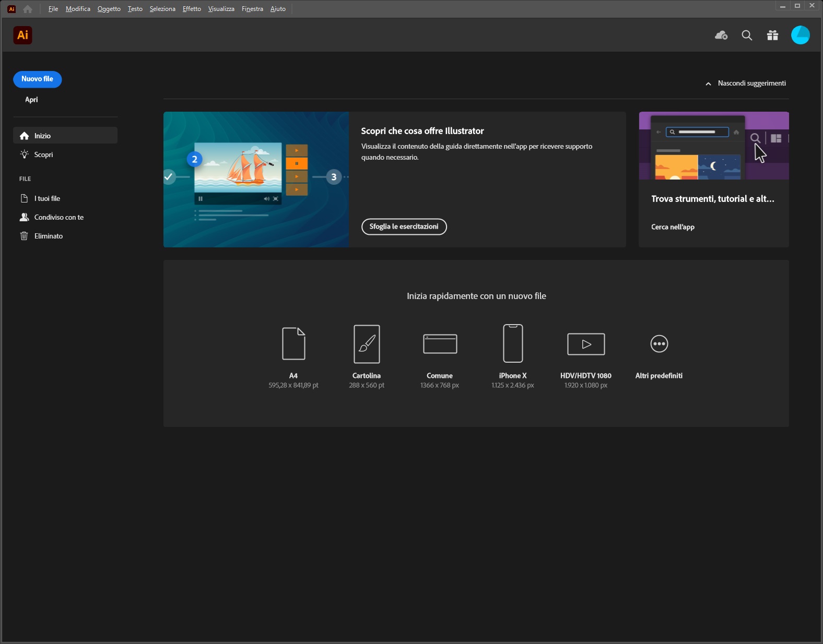Create a document with Nuovo file button
The height and width of the screenshot is (644, 823).
37,79
